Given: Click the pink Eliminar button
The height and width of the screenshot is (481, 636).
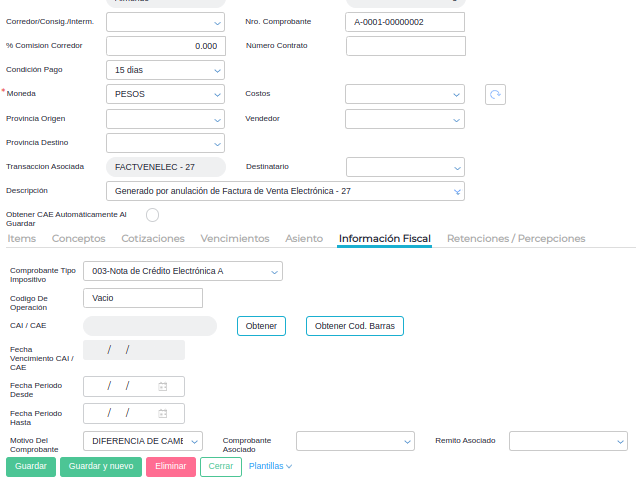Looking at the screenshot, I should 171,466.
